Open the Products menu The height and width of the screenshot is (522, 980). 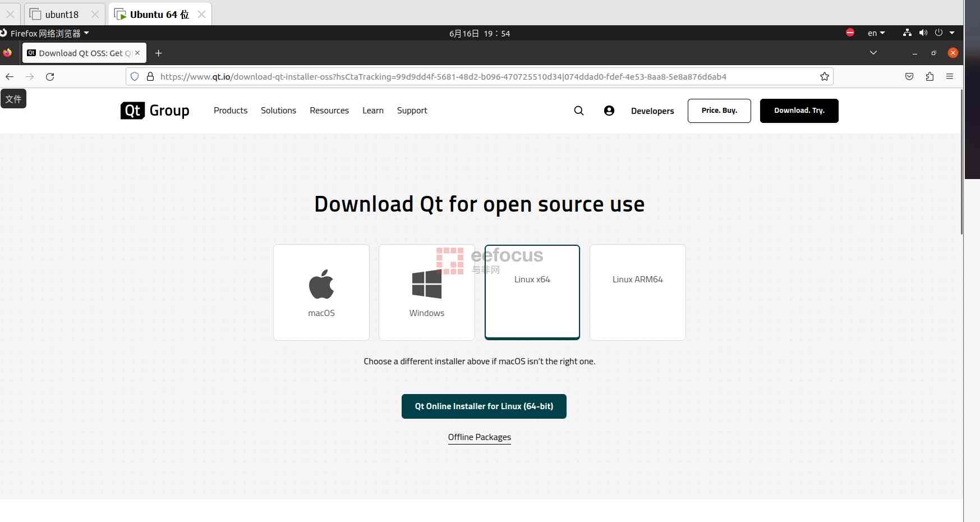tap(231, 111)
